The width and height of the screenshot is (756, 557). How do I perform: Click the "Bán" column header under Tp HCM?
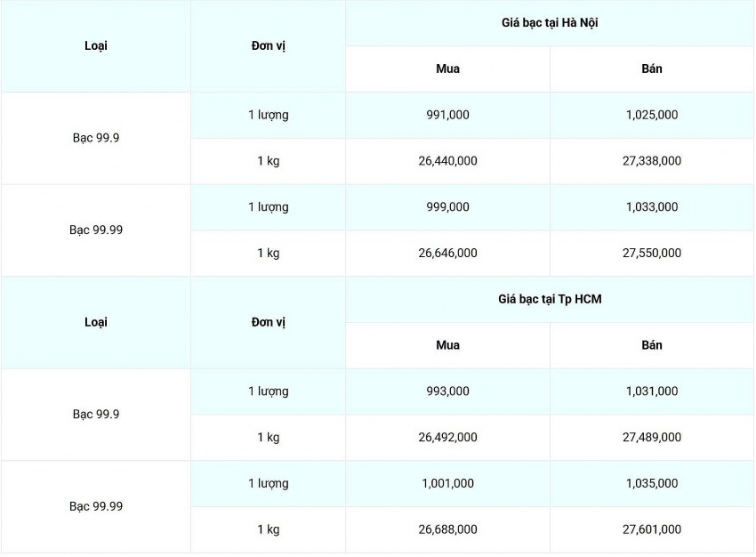point(651,345)
